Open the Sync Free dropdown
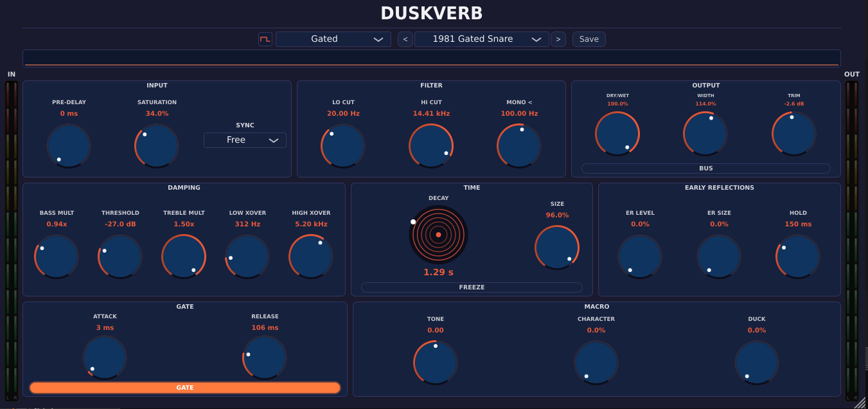This screenshot has height=409, width=868. [x=245, y=140]
